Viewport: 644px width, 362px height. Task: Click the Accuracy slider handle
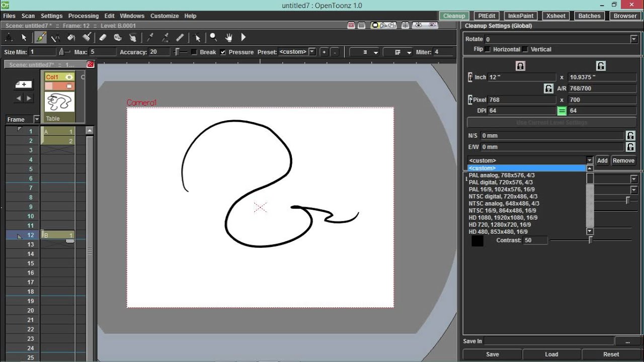pos(177,52)
